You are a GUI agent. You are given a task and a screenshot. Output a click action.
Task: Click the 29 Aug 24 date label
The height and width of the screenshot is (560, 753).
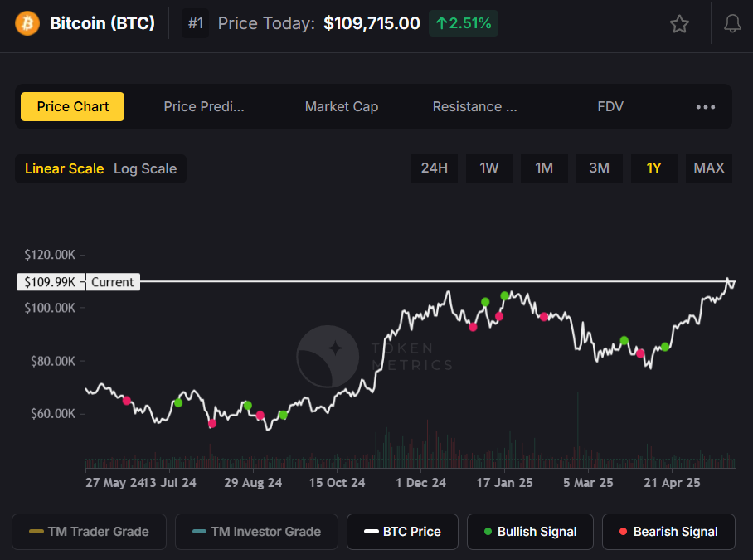click(x=253, y=483)
